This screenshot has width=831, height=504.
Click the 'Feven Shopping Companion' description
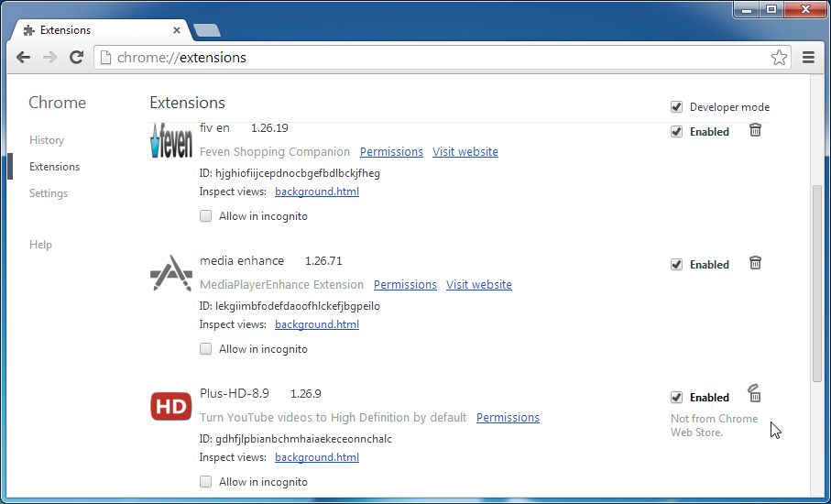click(275, 151)
